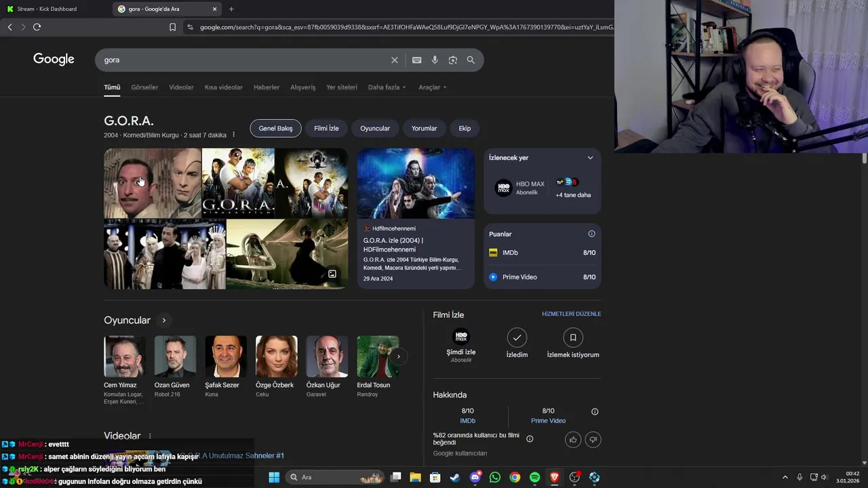The width and height of the screenshot is (868, 488).
Task: Show hidden system tray icons
Action: click(785, 477)
